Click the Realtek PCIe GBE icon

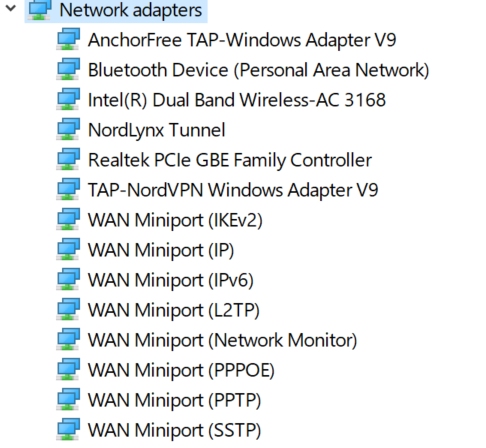coord(68,159)
